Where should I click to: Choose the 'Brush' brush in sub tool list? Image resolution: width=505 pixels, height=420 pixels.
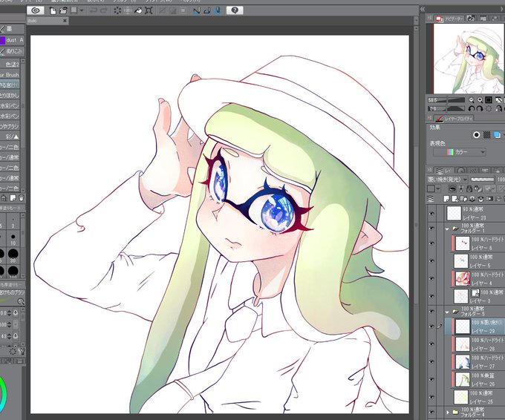point(10,75)
